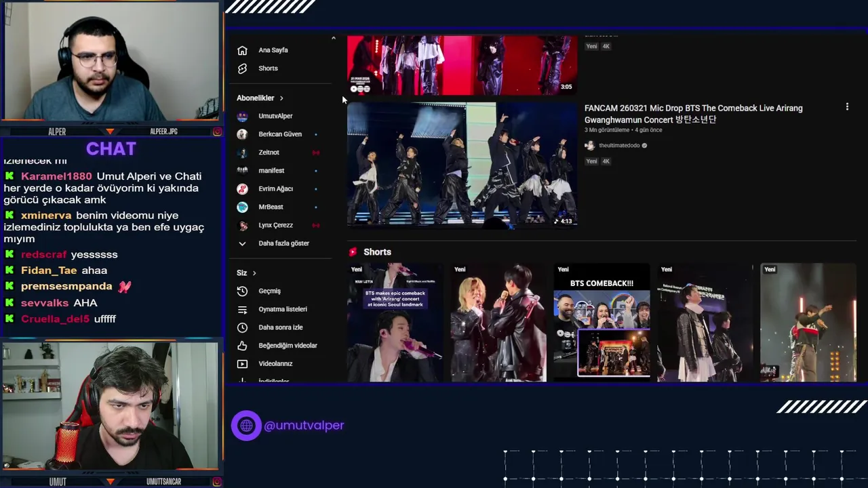Open theultimatedodo channel name link

pos(619,146)
